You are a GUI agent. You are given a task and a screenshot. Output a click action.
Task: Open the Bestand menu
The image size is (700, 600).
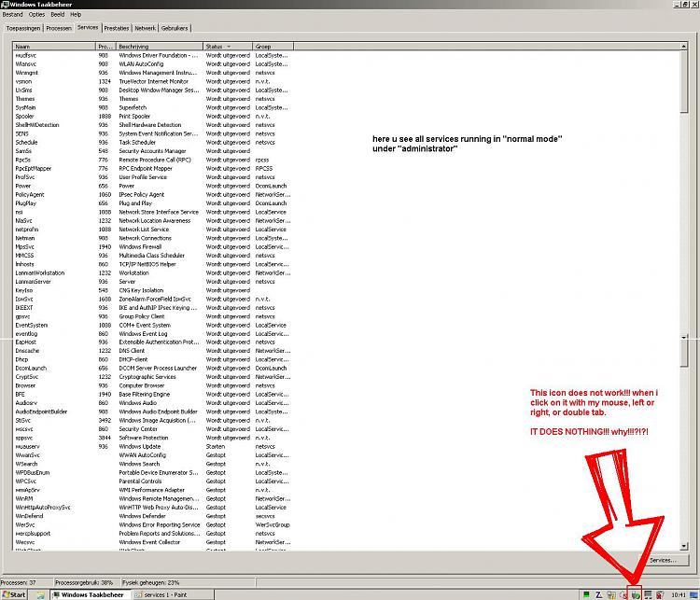click(x=12, y=14)
